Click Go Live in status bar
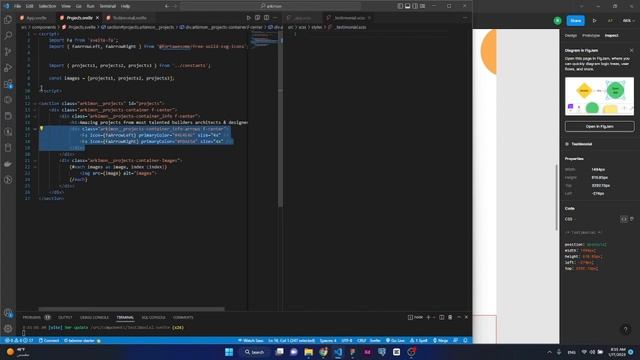 (x=395, y=340)
